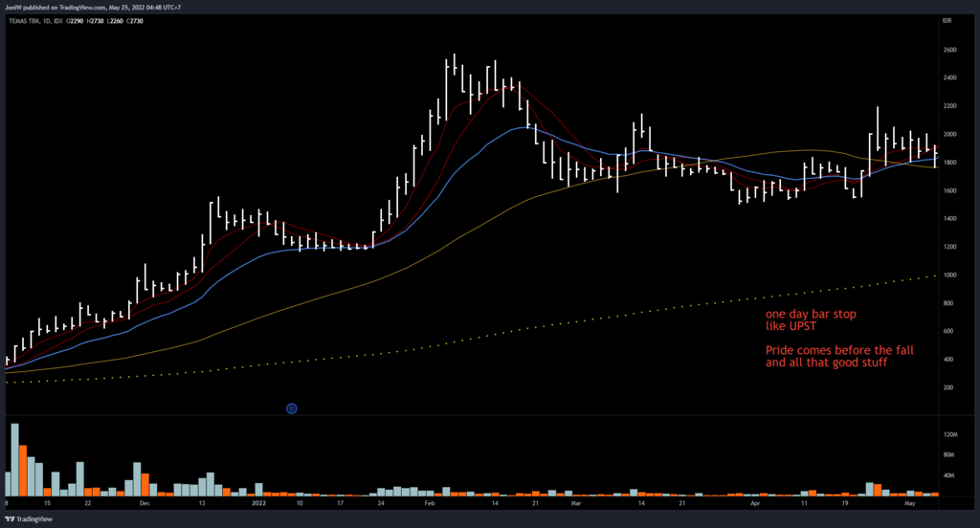Click the Apr label on time axis

[756, 501]
